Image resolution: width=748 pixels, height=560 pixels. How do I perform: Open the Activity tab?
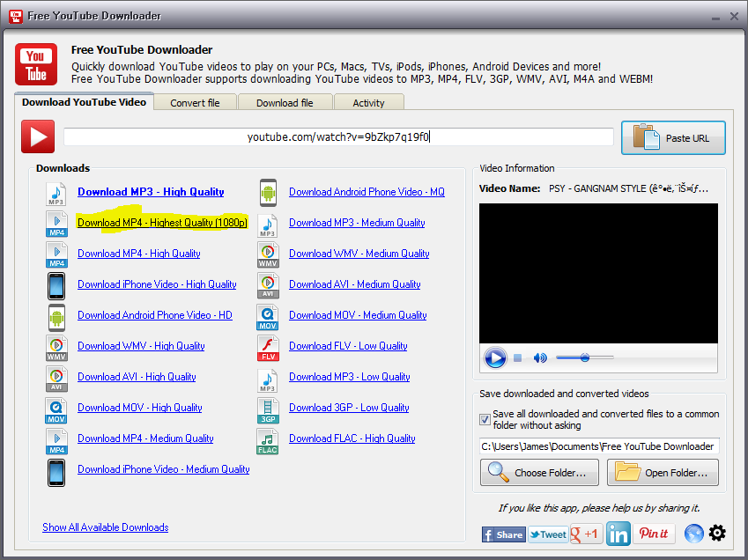(x=368, y=102)
